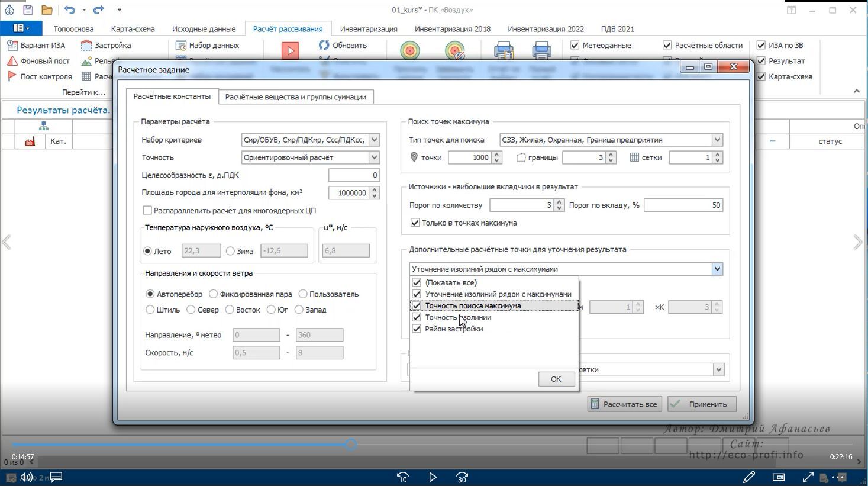Click the volume speaker icon
868x486 pixels.
[27, 477]
